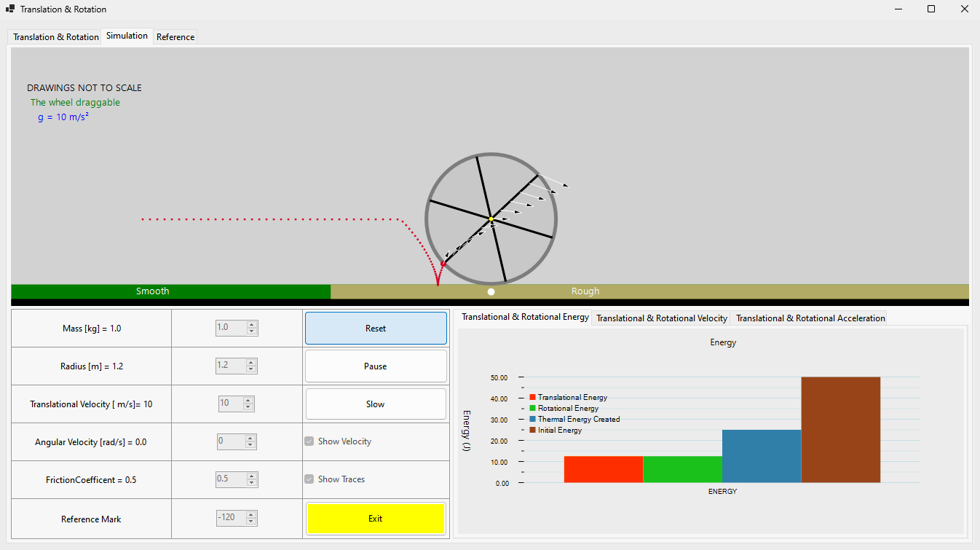Toggle the Show Velocity checkbox

pos(309,441)
